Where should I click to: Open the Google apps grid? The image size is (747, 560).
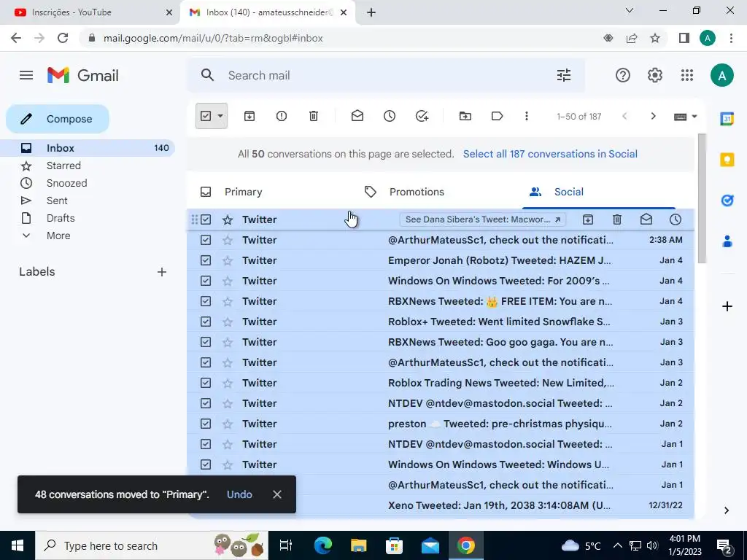point(687,75)
